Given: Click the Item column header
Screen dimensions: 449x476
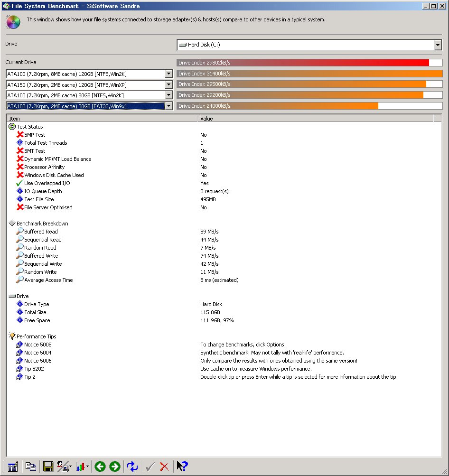Looking at the screenshot, I should pos(102,118).
